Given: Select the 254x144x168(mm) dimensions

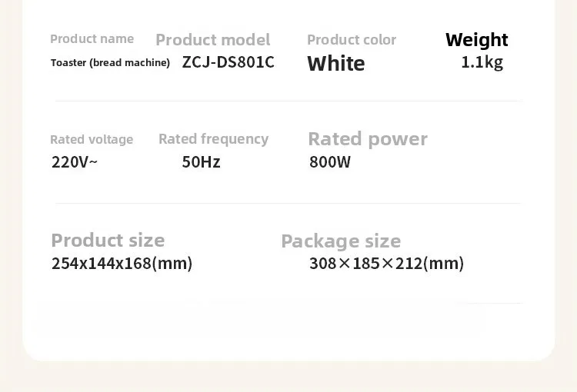Looking at the screenshot, I should pyautogui.click(x=122, y=264).
